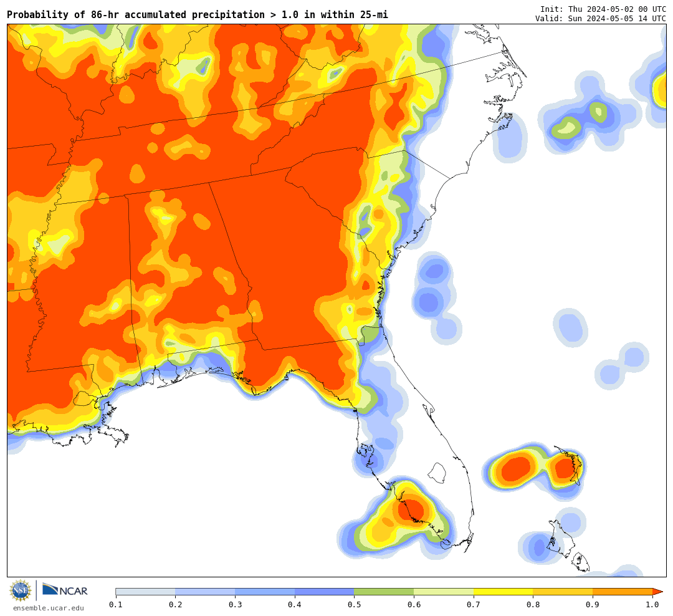Click the 0.4 colorbar label
The width and height of the screenshot is (673, 616).
294,605
